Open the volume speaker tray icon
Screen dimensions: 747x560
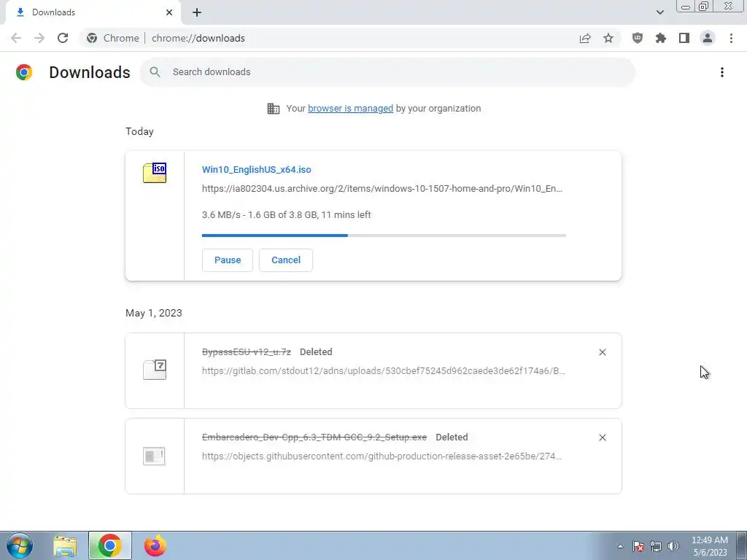click(673, 546)
